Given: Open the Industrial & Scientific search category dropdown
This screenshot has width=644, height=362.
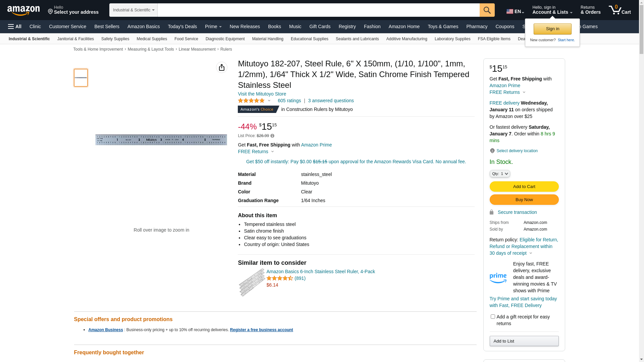Looking at the screenshot, I should click(133, 10).
